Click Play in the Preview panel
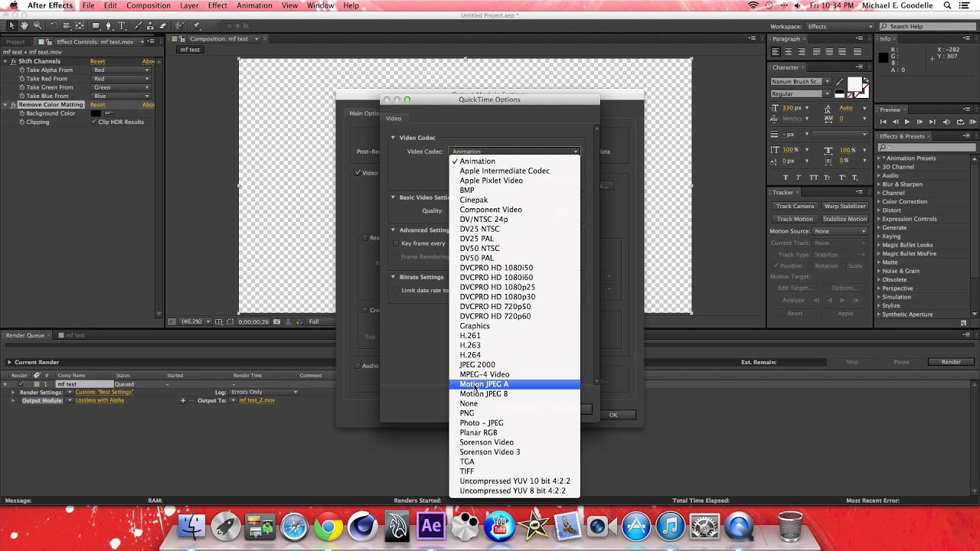The image size is (980, 551). 907,122
